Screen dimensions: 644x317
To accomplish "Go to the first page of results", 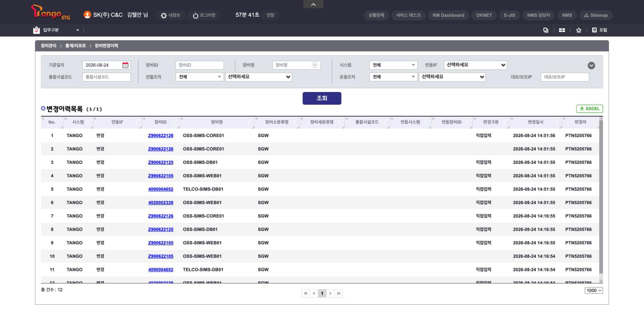I will pyautogui.click(x=306, y=293).
